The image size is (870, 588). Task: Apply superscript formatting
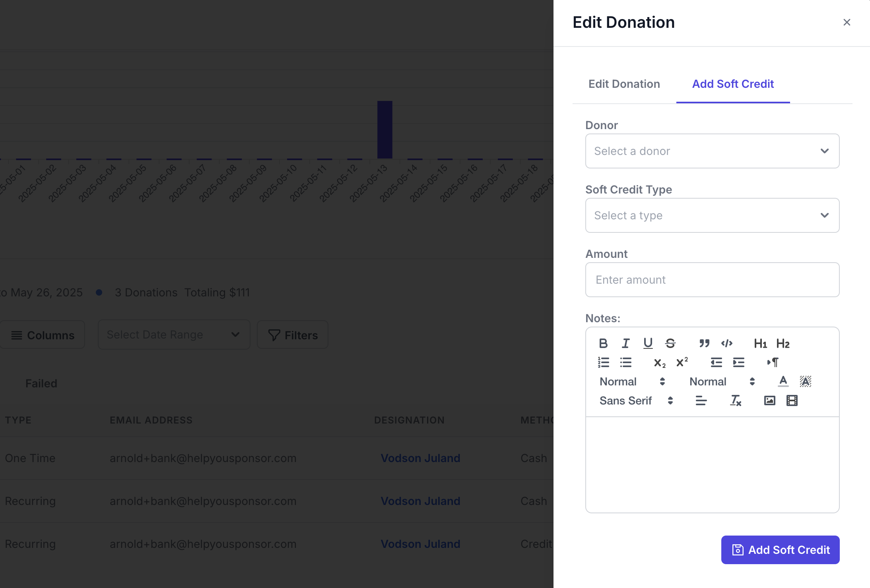[682, 362]
